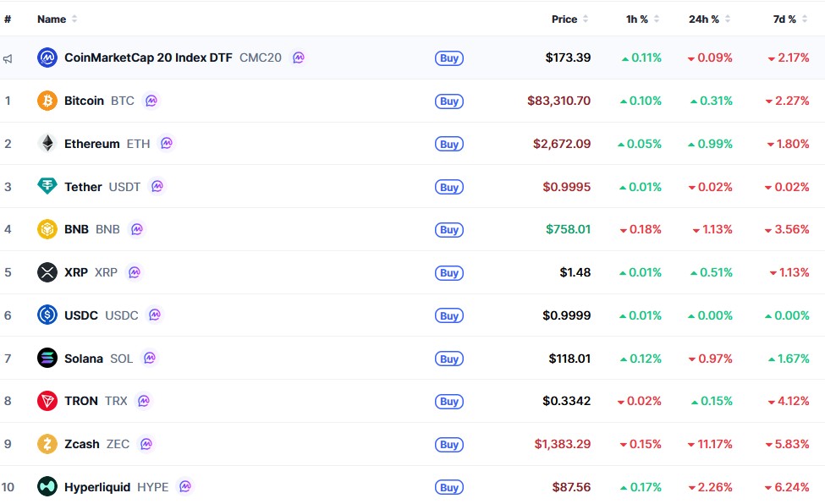
Task: Open the AI chat icon next to USDT
Action: click(157, 186)
